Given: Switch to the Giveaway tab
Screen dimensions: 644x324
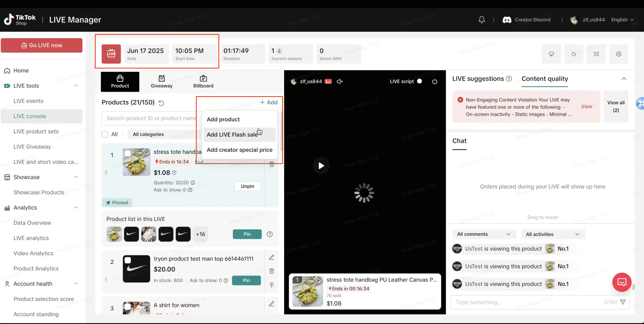Looking at the screenshot, I should [x=161, y=82].
